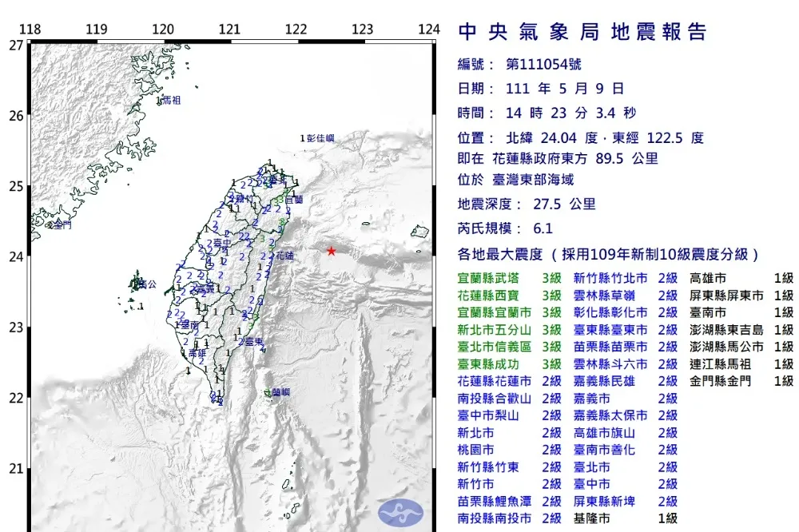Click 花蓮縣政府東方 89.5 公里 text

(x=574, y=158)
